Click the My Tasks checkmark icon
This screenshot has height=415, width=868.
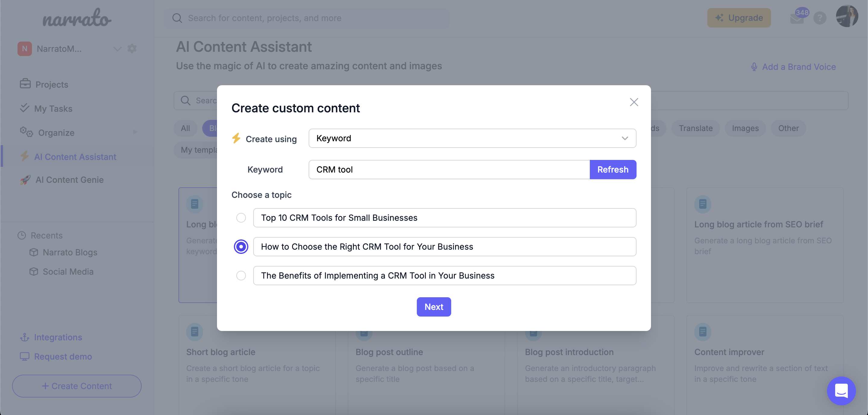[24, 108]
